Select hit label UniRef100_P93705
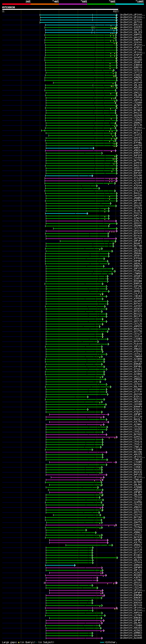This screenshot has height=644, width=146. (131, 90)
